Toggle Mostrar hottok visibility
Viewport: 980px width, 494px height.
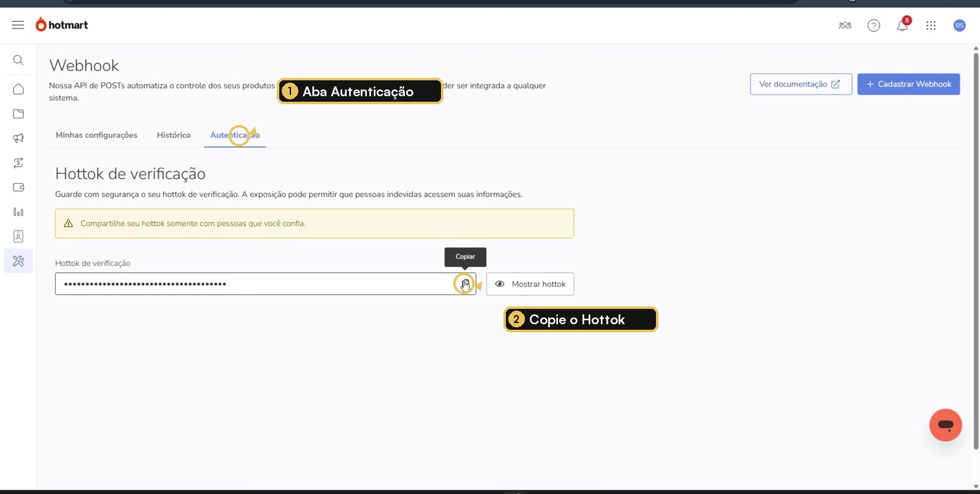pyautogui.click(x=530, y=284)
